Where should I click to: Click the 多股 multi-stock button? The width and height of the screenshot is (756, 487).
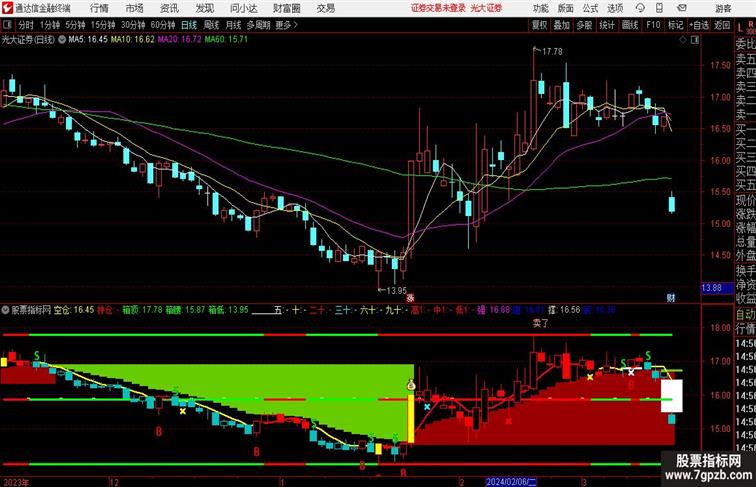584,25
